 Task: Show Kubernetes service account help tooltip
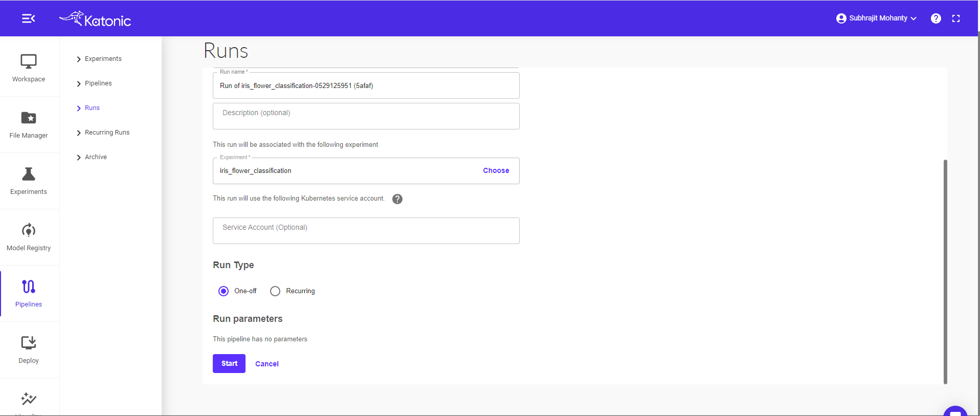point(397,199)
